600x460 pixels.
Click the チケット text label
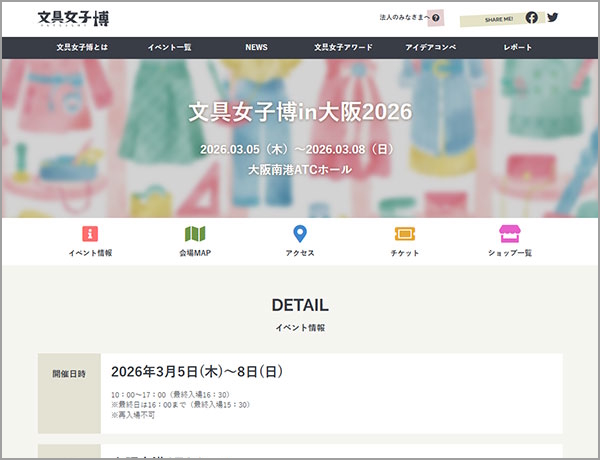pyautogui.click(x=405, y=253)
